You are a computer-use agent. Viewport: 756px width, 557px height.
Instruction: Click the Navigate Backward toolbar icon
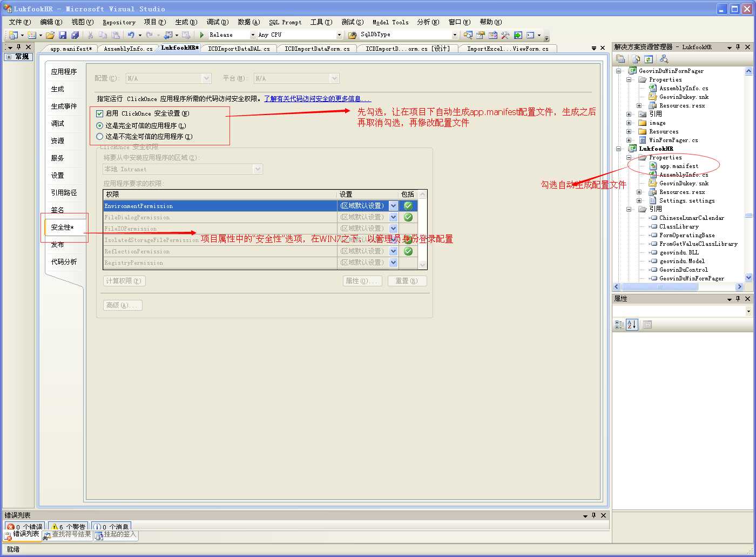168,35
